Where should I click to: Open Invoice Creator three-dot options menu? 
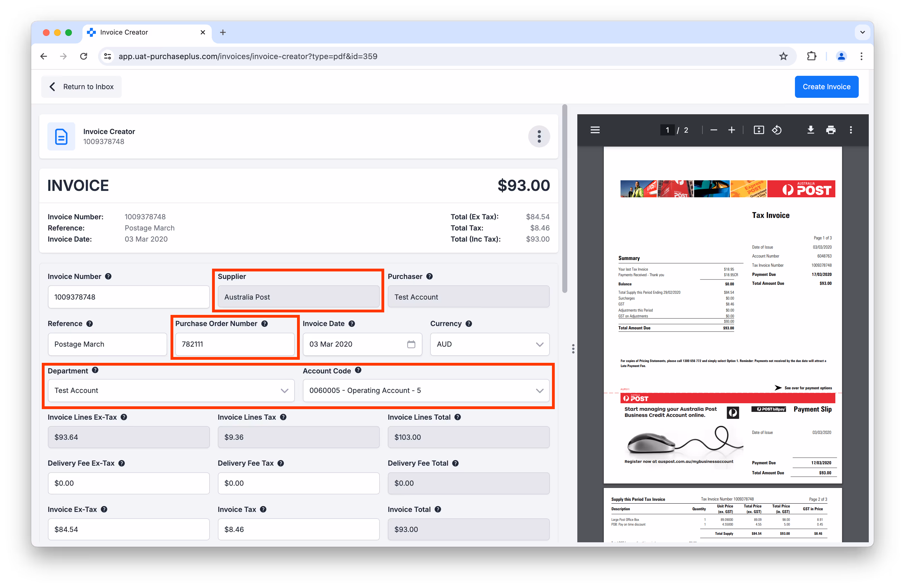539,136
